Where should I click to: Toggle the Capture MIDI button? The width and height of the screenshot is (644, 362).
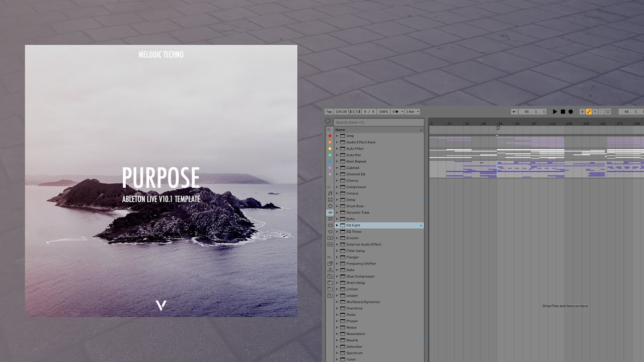tap(602, 112)
